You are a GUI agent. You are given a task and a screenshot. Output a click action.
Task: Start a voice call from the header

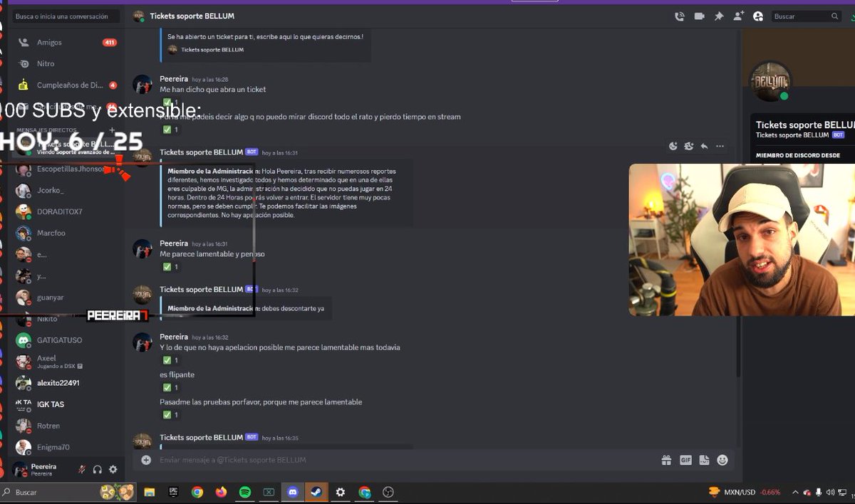680,16
